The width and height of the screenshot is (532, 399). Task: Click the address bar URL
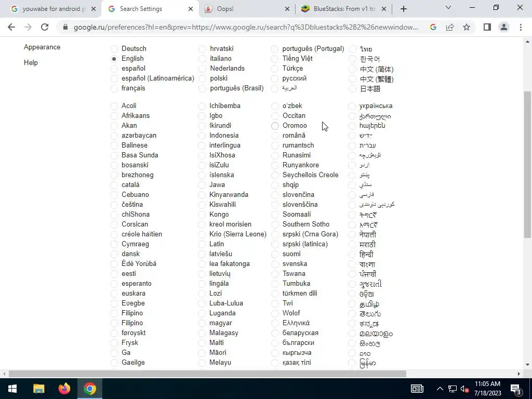point(246,27)
